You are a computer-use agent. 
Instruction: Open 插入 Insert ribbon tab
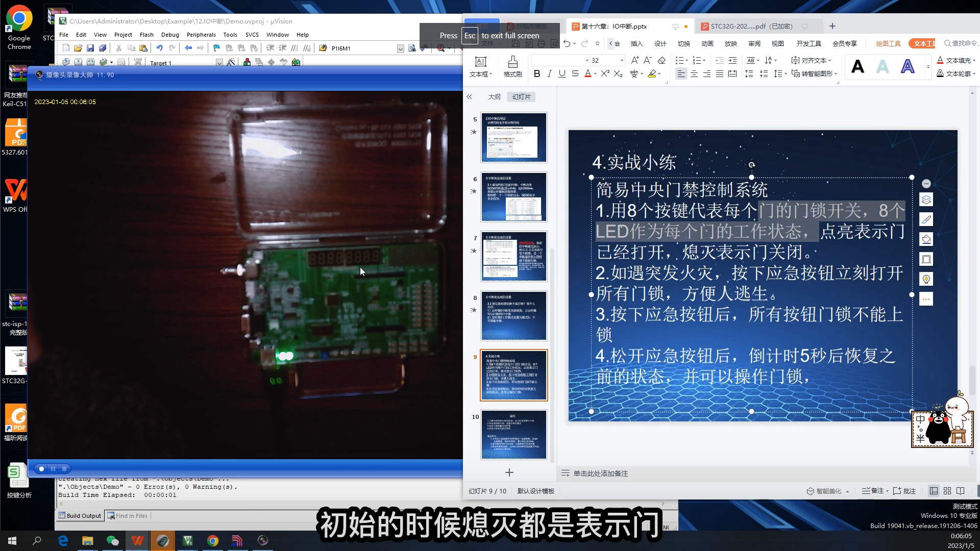pyautogui.click(x=636, y=43)
